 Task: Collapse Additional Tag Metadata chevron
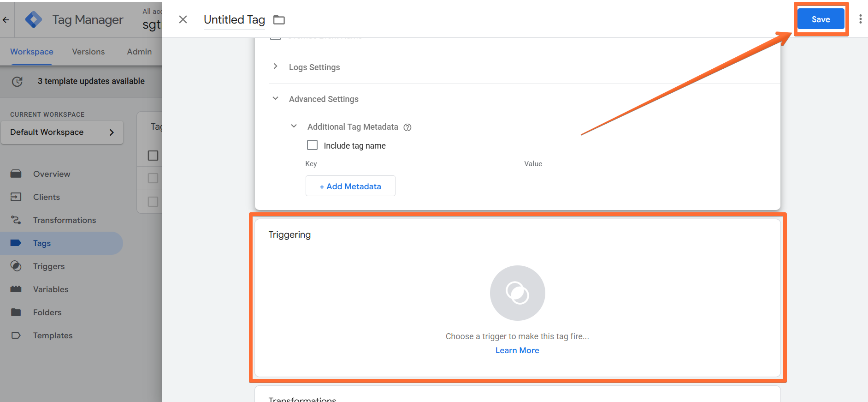coord(294,126)
